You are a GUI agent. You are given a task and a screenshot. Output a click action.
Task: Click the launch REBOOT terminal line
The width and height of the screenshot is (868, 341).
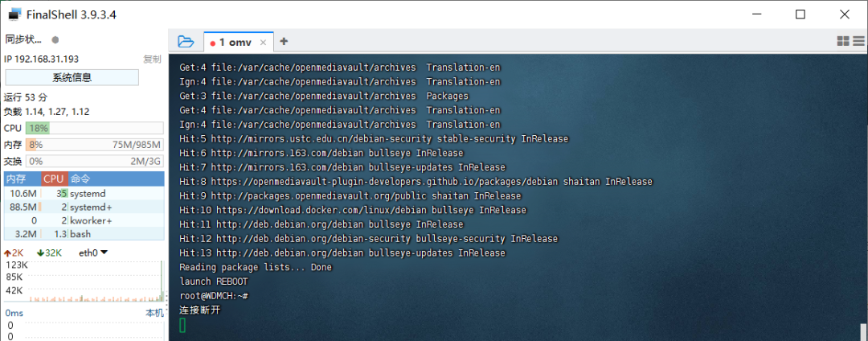click(x=214, y=281)
